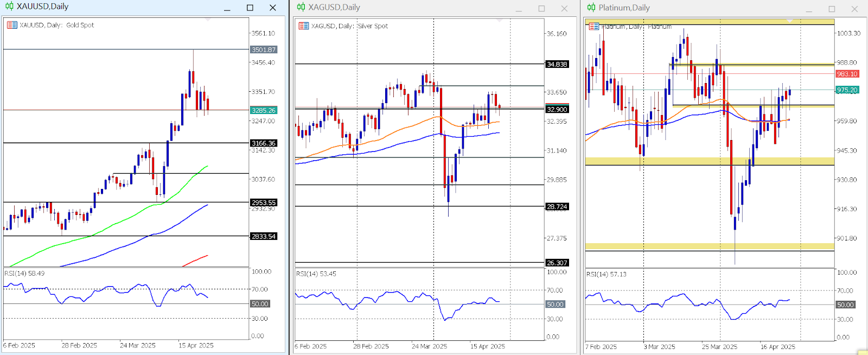Click the current price label 3285.26
Screen dimensions: 868x355
pos(264,110)
